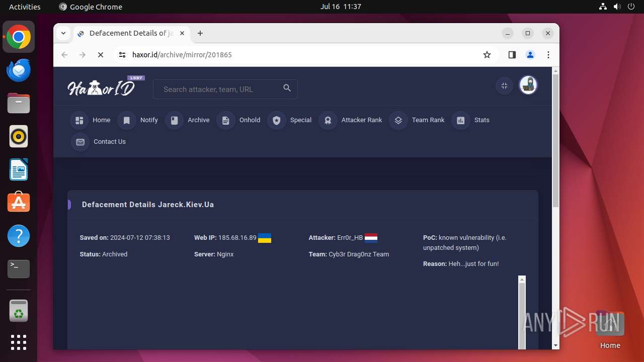Click the Special shield star icon
This screenshot has height=362, width=644.
click(276, 120)
